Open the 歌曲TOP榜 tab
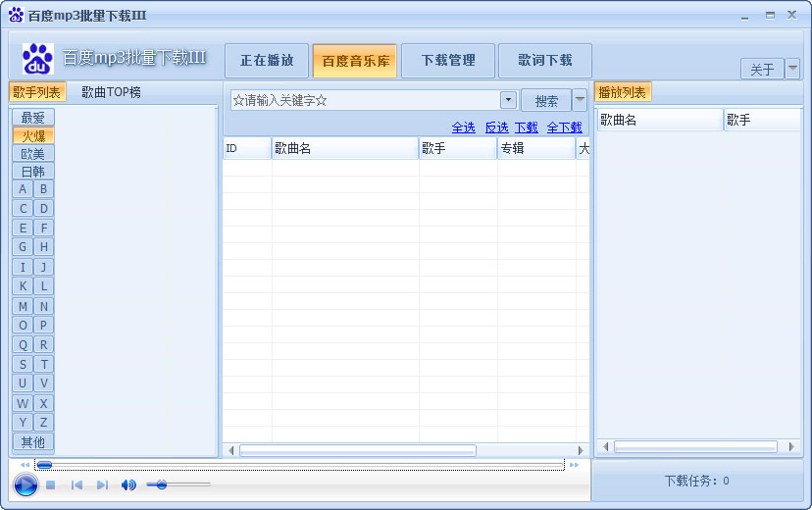 click(x=111, y=92)
